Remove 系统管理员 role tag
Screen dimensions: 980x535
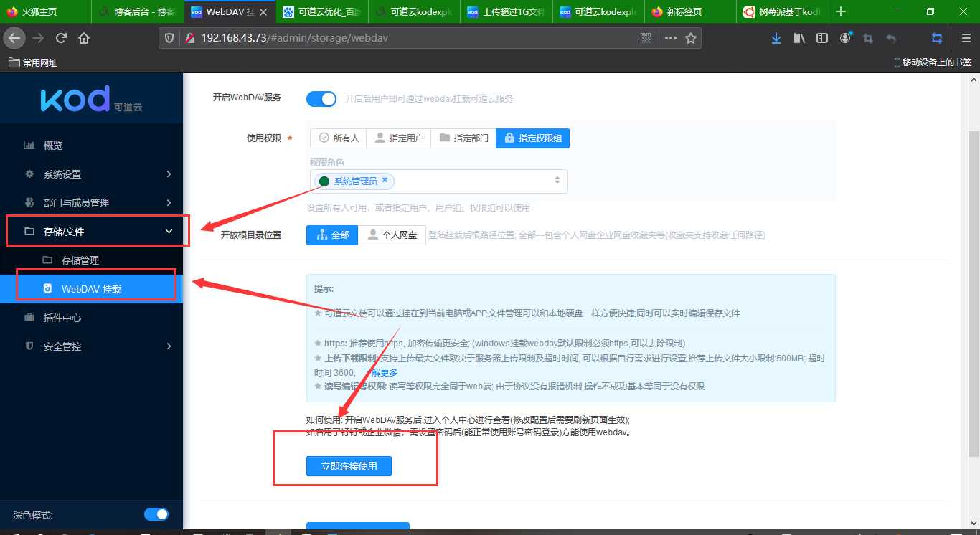click(385, 180)
